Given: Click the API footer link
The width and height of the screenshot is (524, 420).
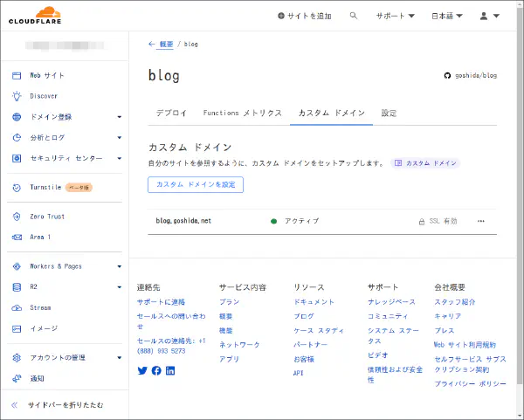Looking at the screenshot, I should [x=298, y=373].
